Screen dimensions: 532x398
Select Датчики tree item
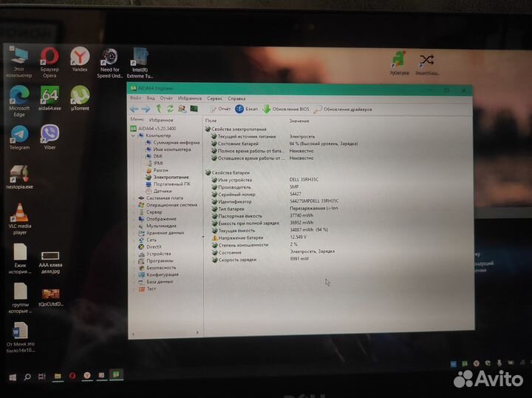coord(158,191)
